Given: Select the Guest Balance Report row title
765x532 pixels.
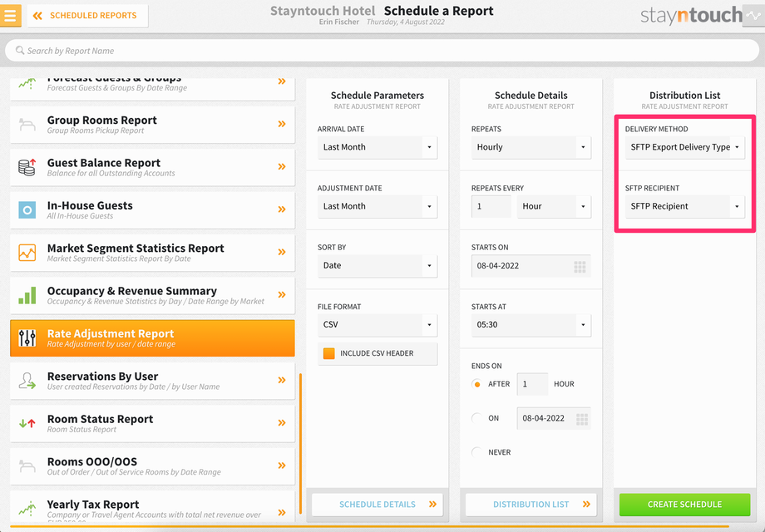Looking at the screenshot, I should click(103, 163).
